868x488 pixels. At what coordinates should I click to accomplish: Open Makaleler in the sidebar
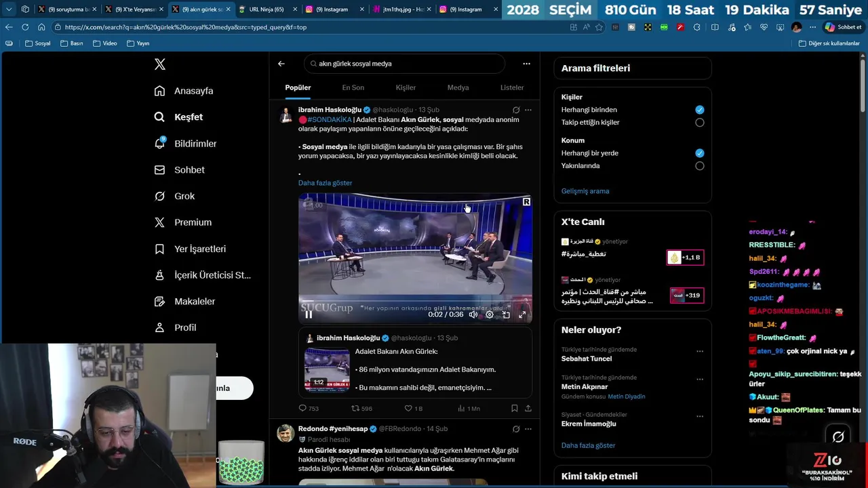[x=184, y=302]
